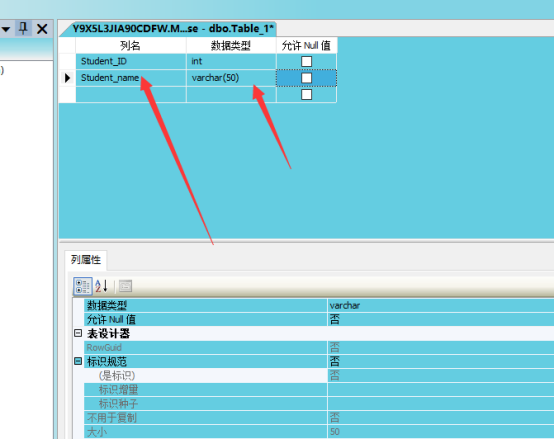Close the side panel
The width and height of the screenshot is (554, 439).
point(42,29)
